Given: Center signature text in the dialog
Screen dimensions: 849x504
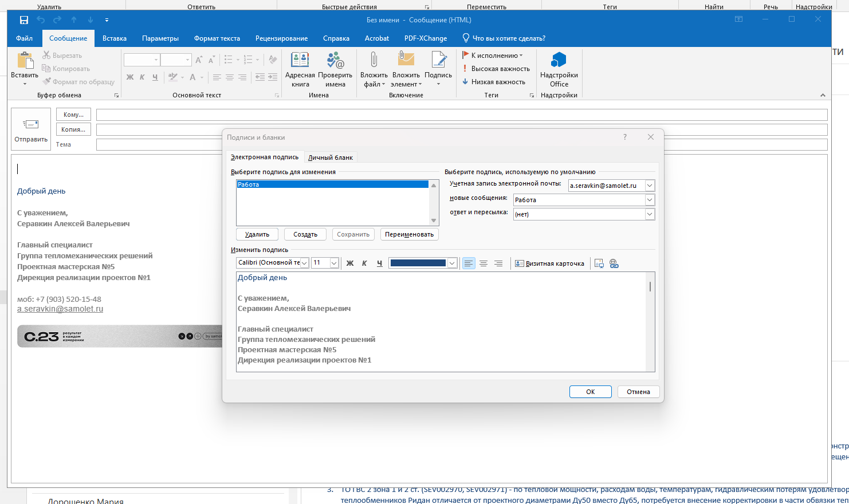Looking at the screenshot, I should 484,263.
